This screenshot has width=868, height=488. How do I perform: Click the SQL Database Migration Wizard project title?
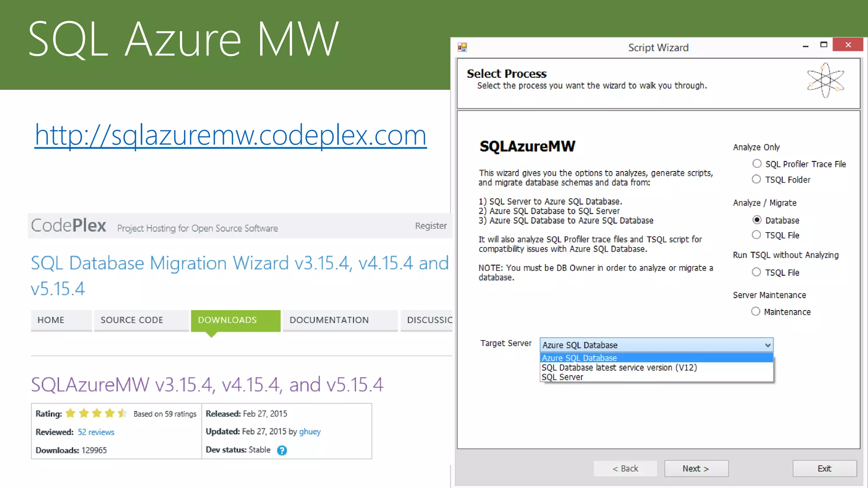click(239, 276)
